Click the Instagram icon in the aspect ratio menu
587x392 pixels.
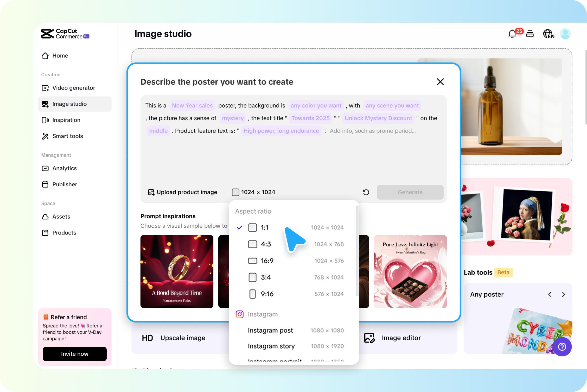(239, 314)
